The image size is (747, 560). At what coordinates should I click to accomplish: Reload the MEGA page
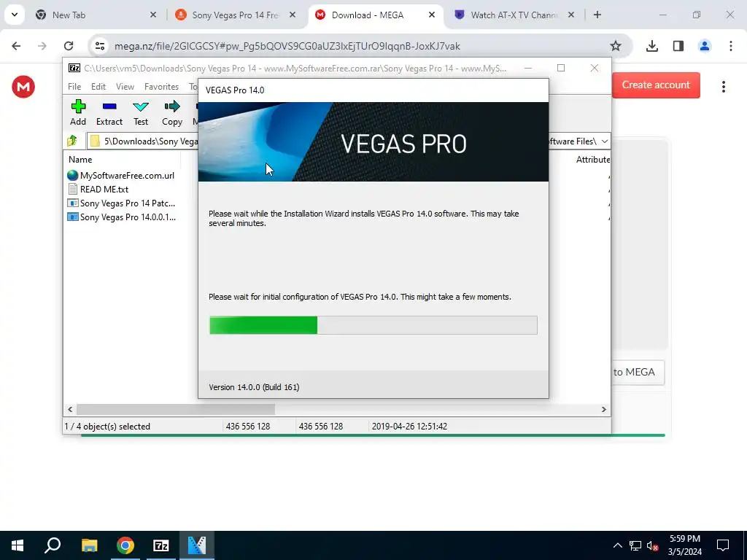click(69, 46)
